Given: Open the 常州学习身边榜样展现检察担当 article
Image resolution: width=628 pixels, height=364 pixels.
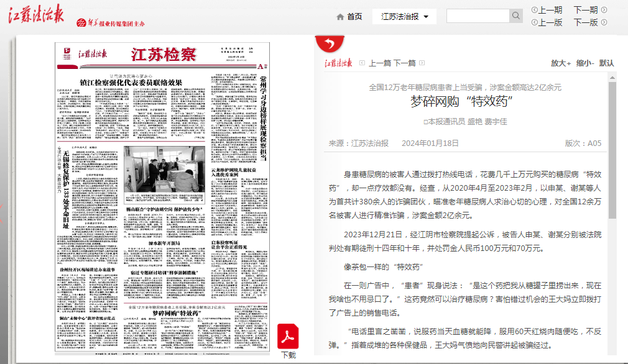Looking at the screenshot, I should [263, 118].
